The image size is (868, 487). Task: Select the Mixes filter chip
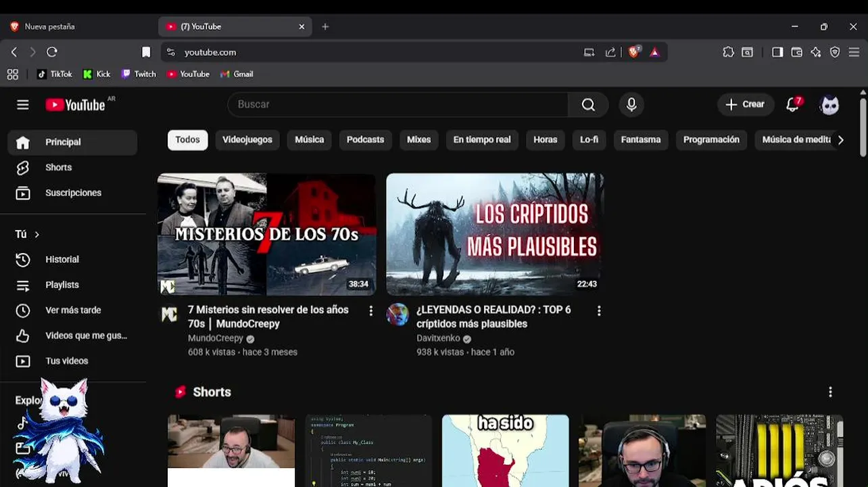418,140
